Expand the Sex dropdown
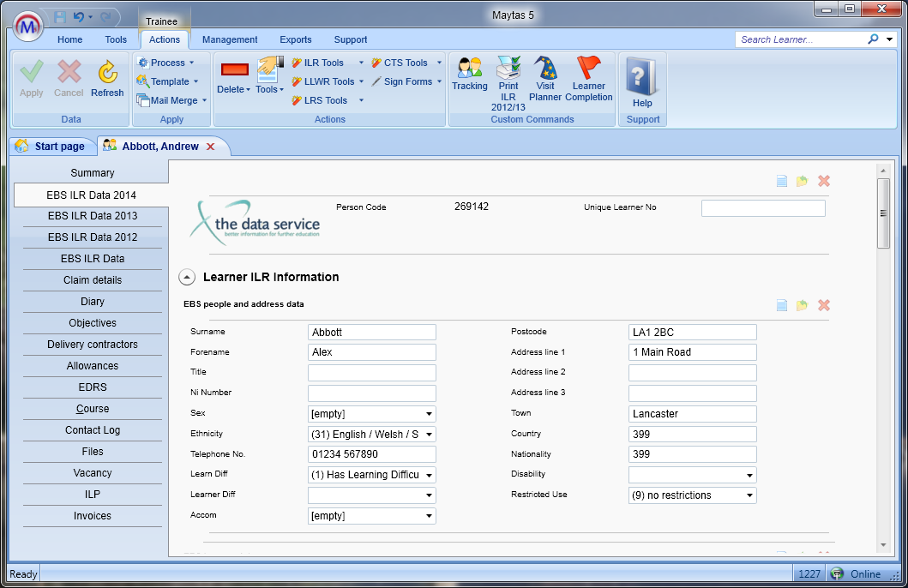Screen dimensions: 908x588 coord(428,414)
